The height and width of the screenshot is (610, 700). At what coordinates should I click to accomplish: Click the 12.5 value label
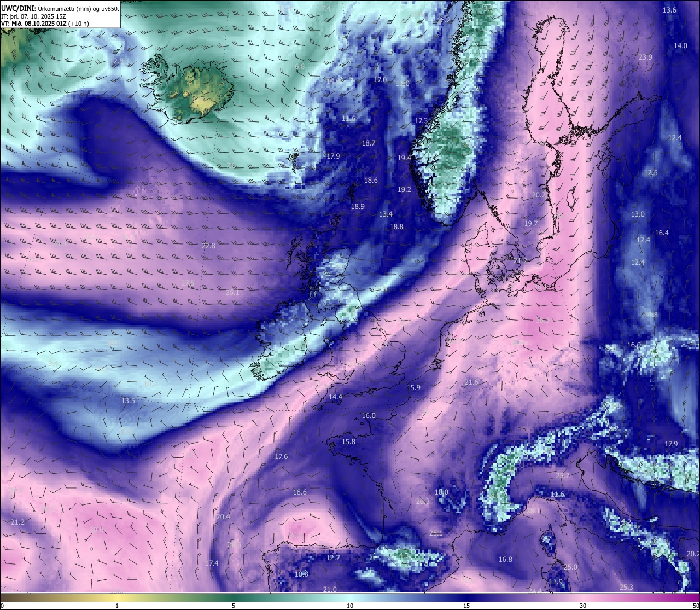[x=651, y=172]
